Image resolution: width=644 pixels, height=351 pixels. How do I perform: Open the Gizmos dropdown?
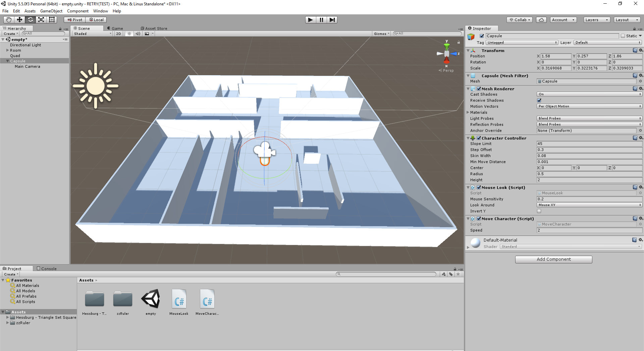[x=382, y=34]
